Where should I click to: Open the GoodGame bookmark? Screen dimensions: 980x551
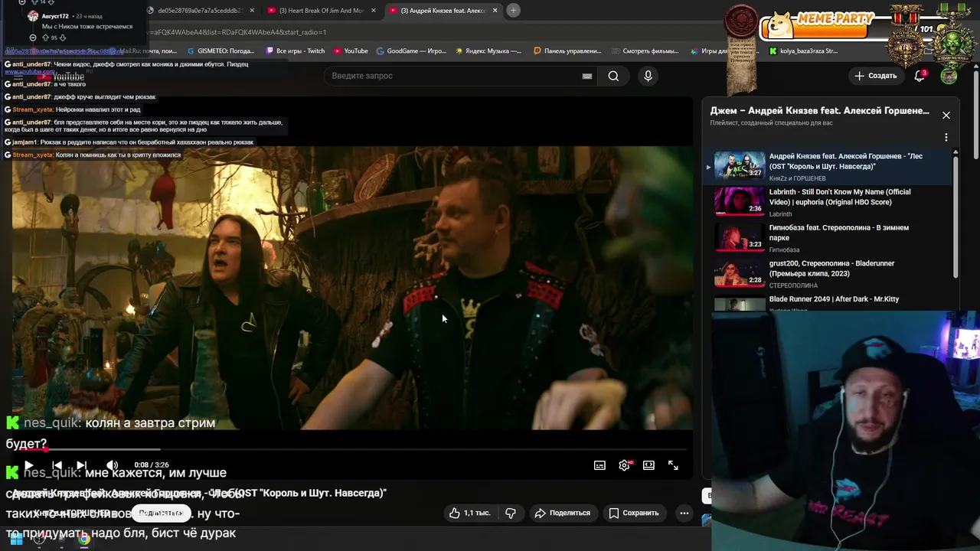coord(411,51)
